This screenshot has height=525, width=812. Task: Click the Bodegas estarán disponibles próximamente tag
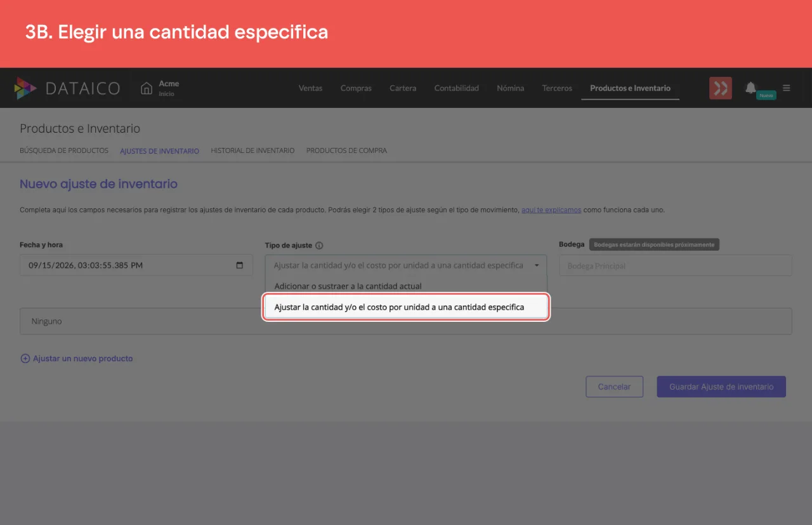click(x=654, y=244)
